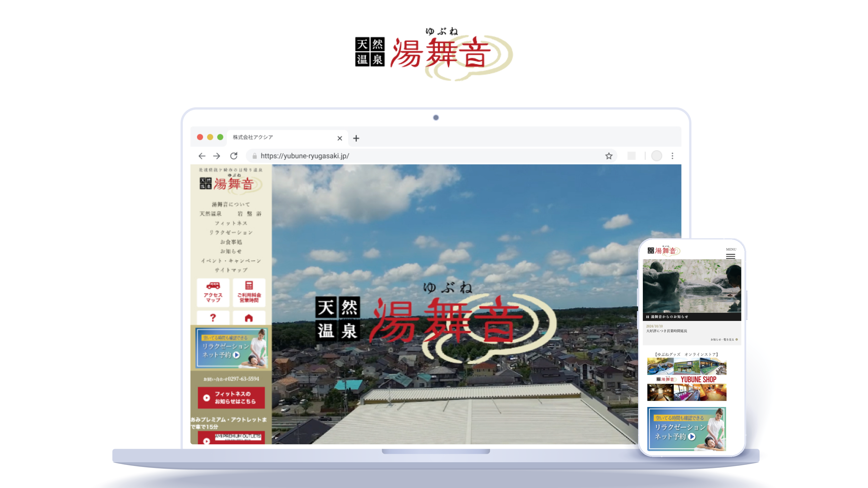Viewport: 868px width, 488px height.
Task: Click the macOS red close window button
Action: pos(200,137)
